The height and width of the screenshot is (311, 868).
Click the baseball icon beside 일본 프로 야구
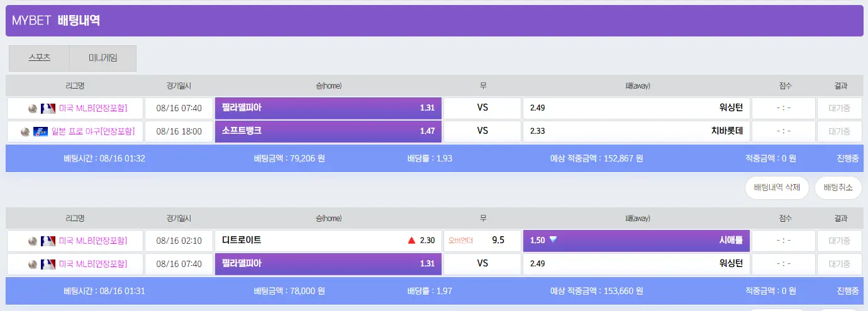[25, 131]
